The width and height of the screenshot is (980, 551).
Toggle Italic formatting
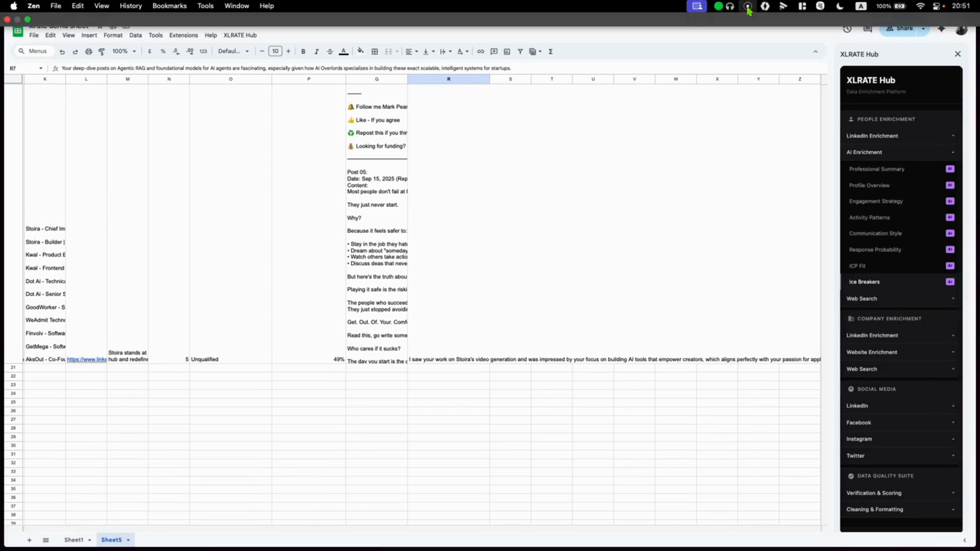(x=316, y=51)
